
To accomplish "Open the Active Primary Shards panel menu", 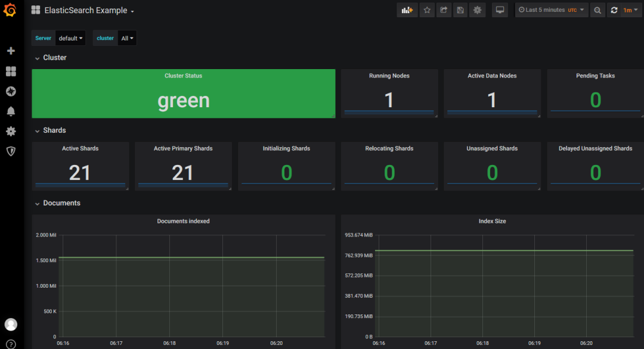I will tap(183, 148).
